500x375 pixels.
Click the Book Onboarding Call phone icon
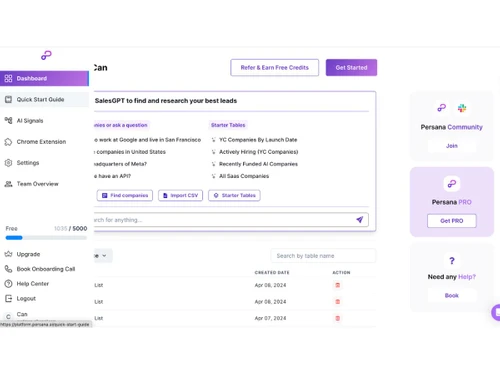(8, 269)
